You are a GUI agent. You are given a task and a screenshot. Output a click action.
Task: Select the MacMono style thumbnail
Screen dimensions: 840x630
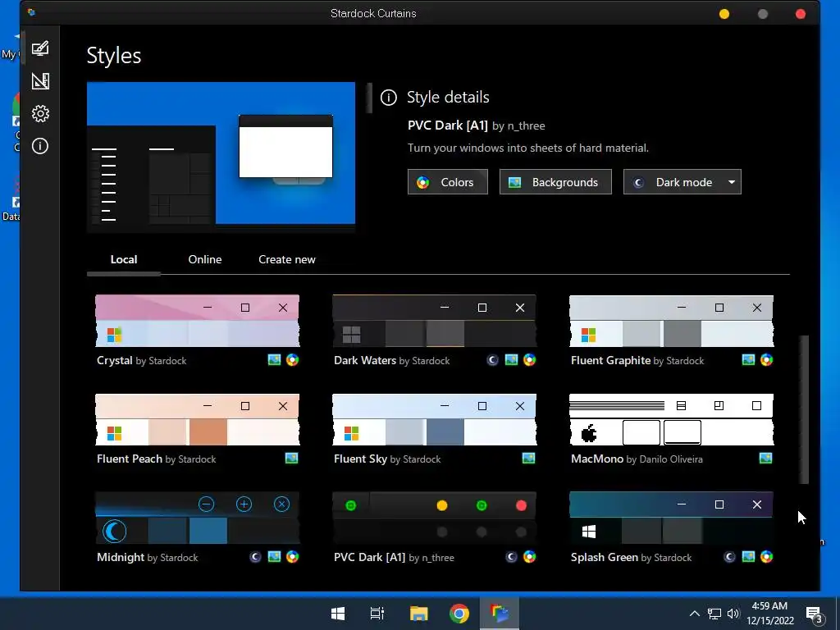point(671,419)
